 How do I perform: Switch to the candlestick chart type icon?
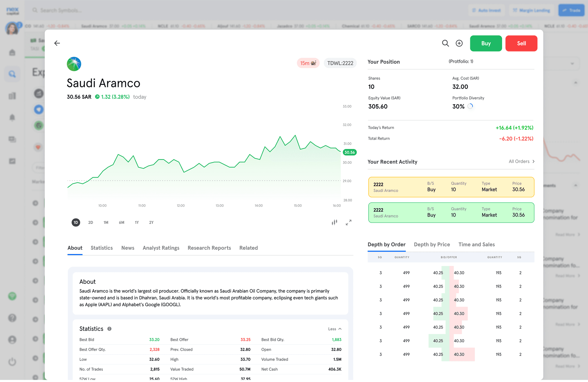(x=334, y=222)
